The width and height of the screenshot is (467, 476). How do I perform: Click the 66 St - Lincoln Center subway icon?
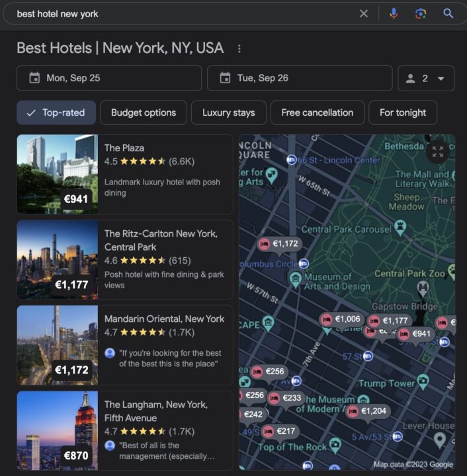292,159
